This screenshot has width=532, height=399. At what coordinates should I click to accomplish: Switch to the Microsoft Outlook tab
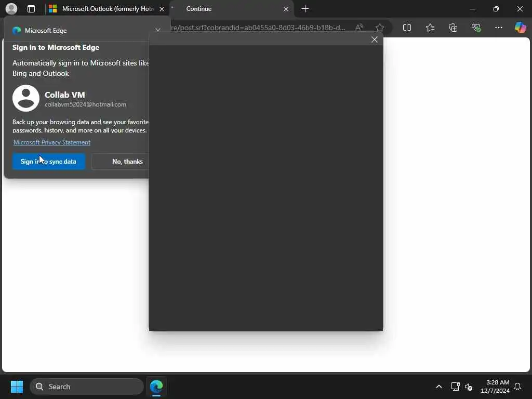point(106,9)
